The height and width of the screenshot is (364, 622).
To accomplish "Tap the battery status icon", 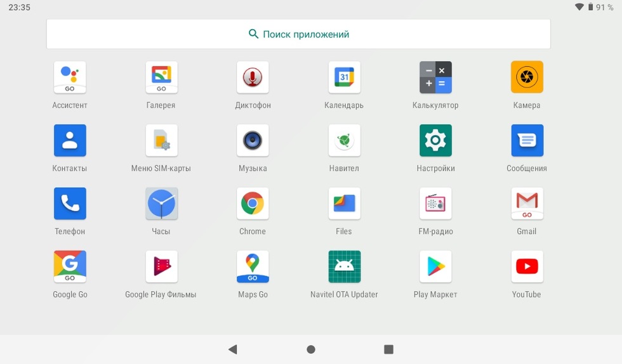I will pos(590,7).
